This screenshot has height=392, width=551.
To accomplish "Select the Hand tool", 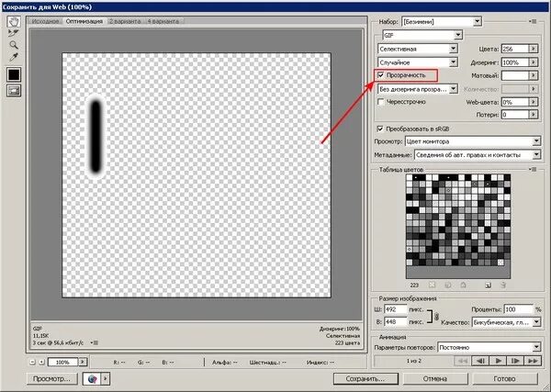I will coord(14,22).
